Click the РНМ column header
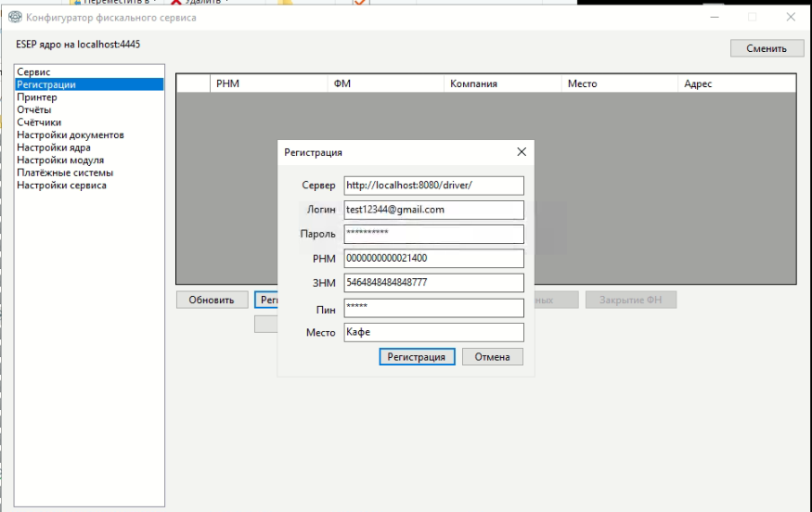The width and height of the screenshot is (812, 512). coord(269,83)
